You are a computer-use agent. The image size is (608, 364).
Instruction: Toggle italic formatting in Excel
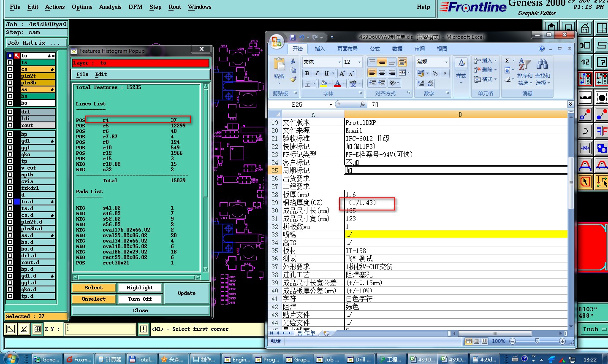click(x=317, y=73)
